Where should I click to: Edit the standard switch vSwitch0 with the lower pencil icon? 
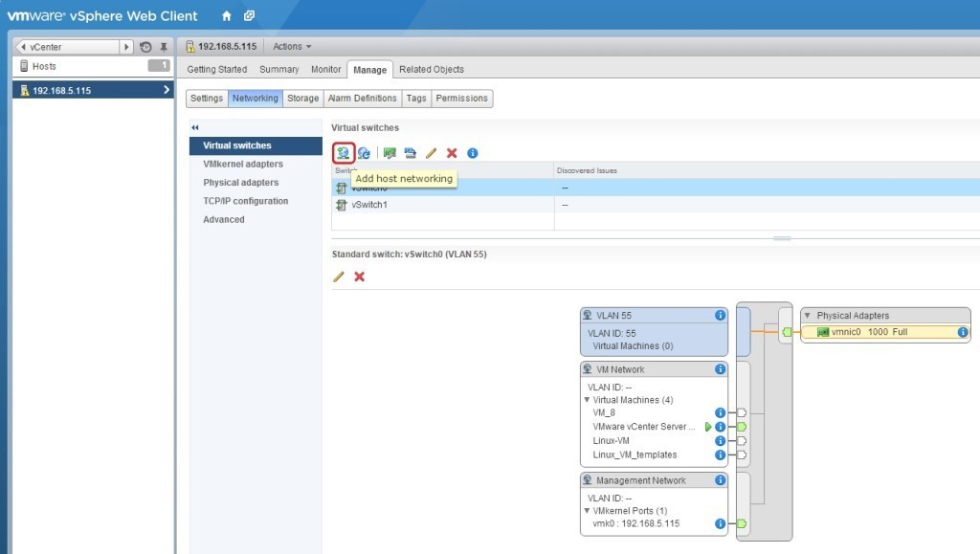(339, 277)
